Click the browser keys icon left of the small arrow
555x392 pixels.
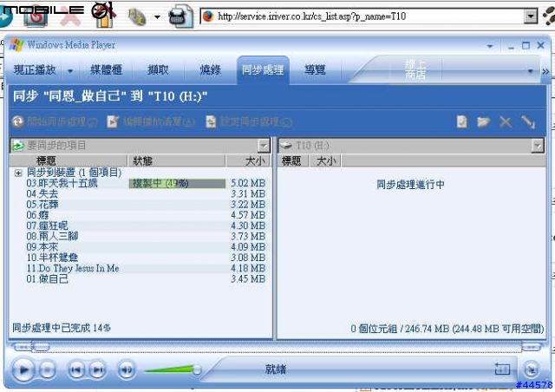tap(137, 16)
